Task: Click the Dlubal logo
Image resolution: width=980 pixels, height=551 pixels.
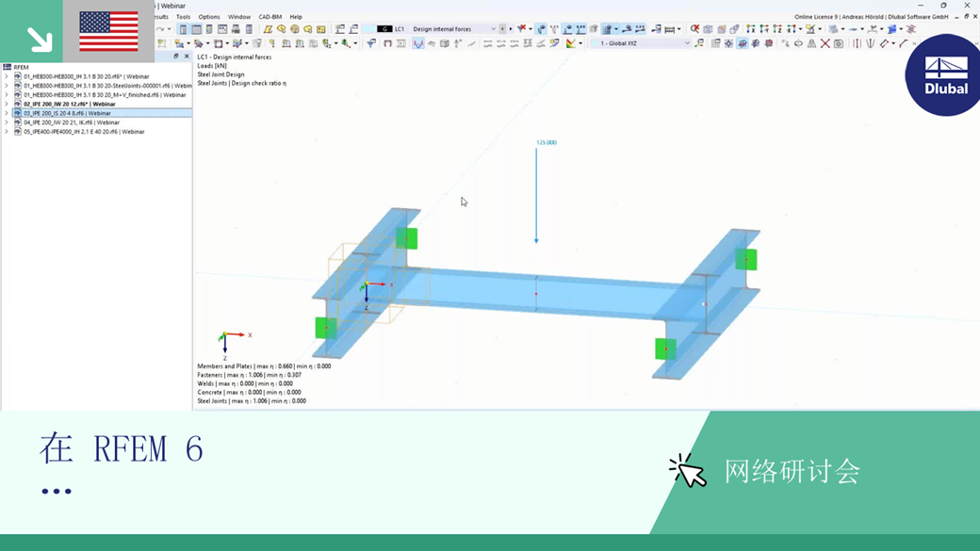Action: tap(945, 75)
